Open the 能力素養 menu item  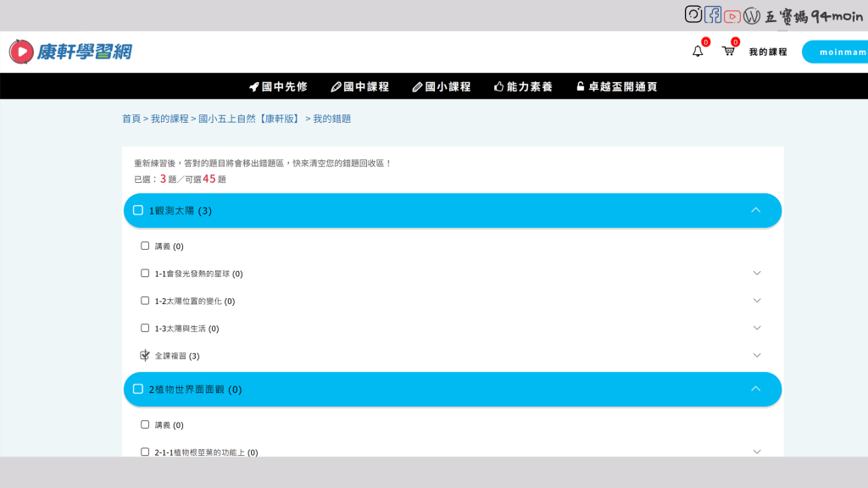tap(523, 86)
